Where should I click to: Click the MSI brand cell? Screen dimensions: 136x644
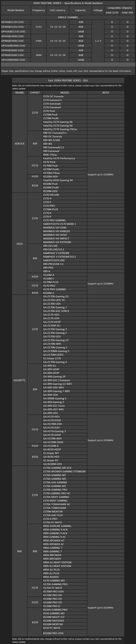(x=20, y=551)
